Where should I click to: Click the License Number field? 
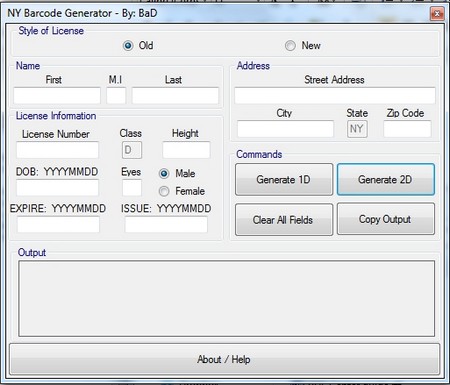[x=58, y=150]
